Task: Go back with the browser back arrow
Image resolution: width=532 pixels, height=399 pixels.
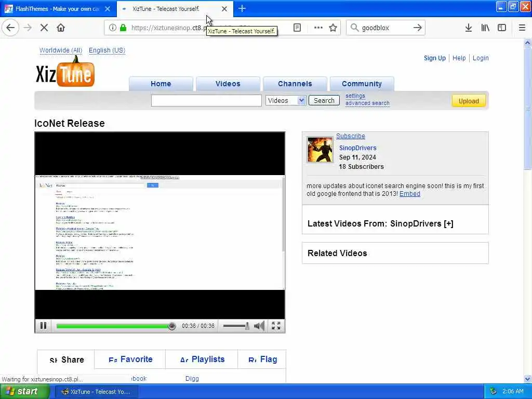Action: [x=10, y=28]
